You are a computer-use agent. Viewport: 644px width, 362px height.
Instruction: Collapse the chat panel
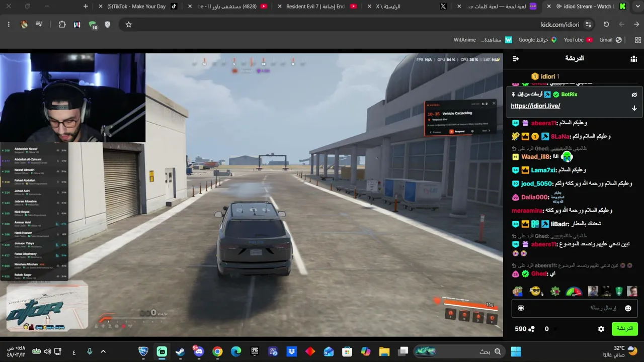point(515,59)
